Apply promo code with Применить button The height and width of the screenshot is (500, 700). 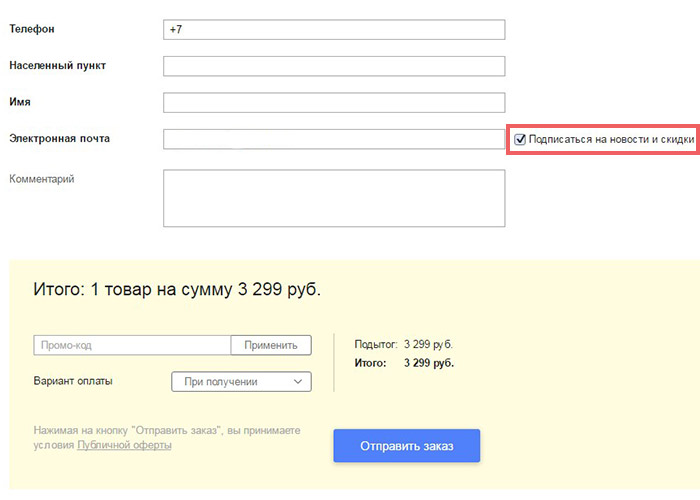[x=271, y=345]
